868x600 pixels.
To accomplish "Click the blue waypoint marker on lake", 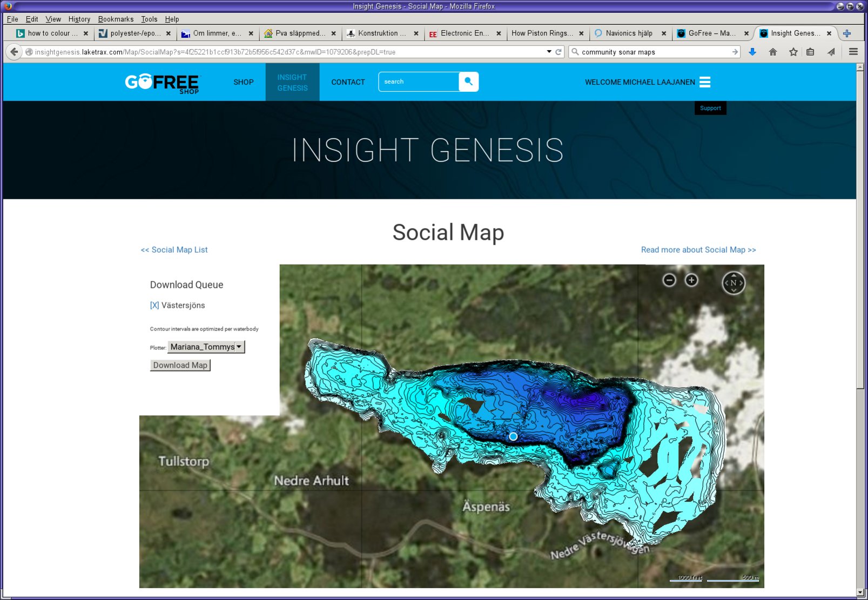I will coord(513,436).
